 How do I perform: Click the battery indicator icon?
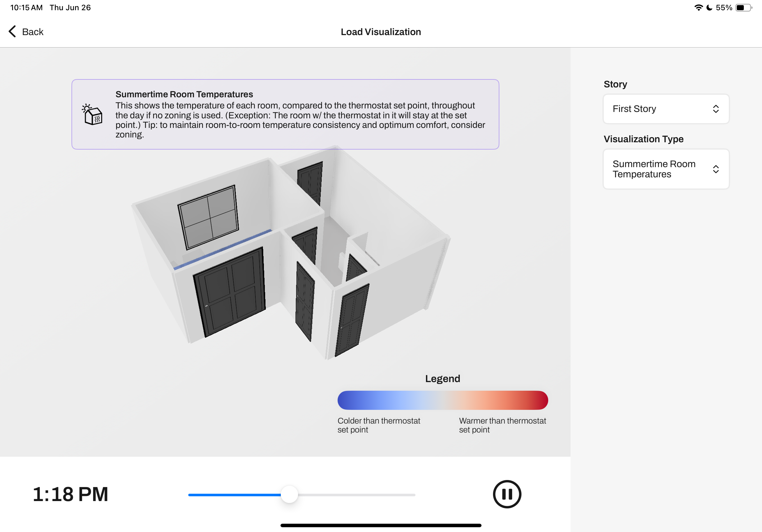(743, 7)
